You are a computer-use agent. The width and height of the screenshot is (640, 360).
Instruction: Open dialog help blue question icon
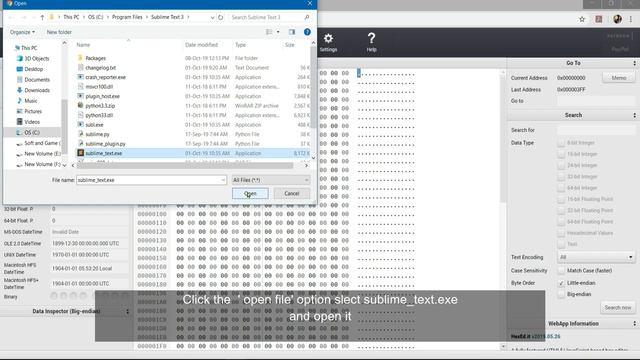(307, 32)
